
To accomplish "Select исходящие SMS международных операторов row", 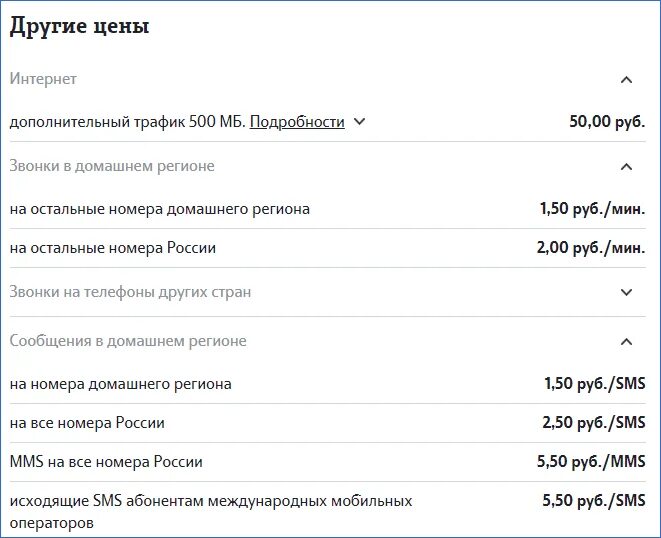I will 328,510.
